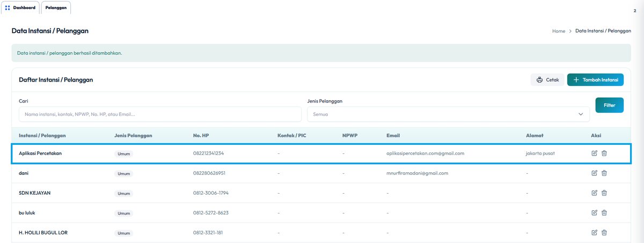Select the bu luluk name cell
Screen dimensions: 644x243
pyautogui.click(x=27, y=213)
